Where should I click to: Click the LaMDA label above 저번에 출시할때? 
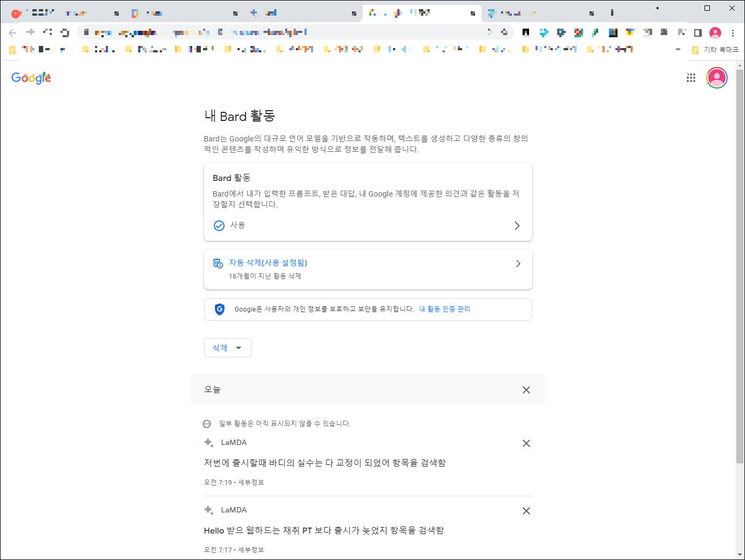(234, 443)
